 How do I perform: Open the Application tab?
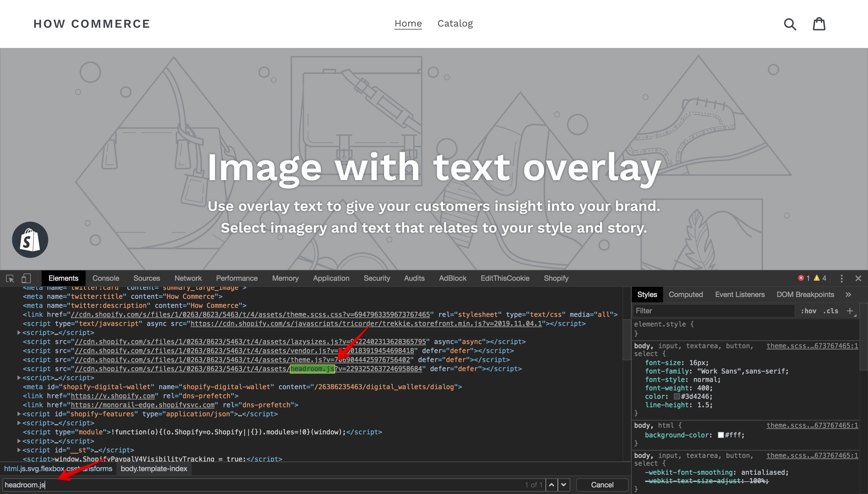[x=331, y=278]
